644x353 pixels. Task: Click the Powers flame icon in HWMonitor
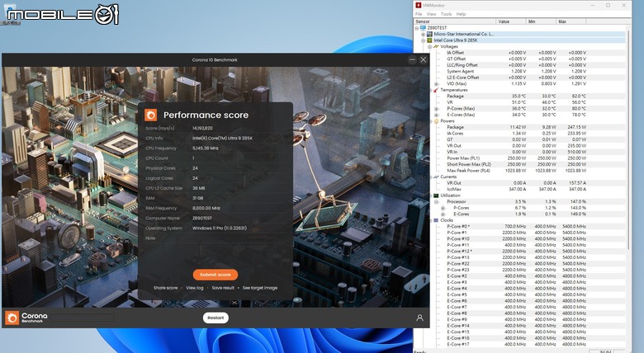436,121
